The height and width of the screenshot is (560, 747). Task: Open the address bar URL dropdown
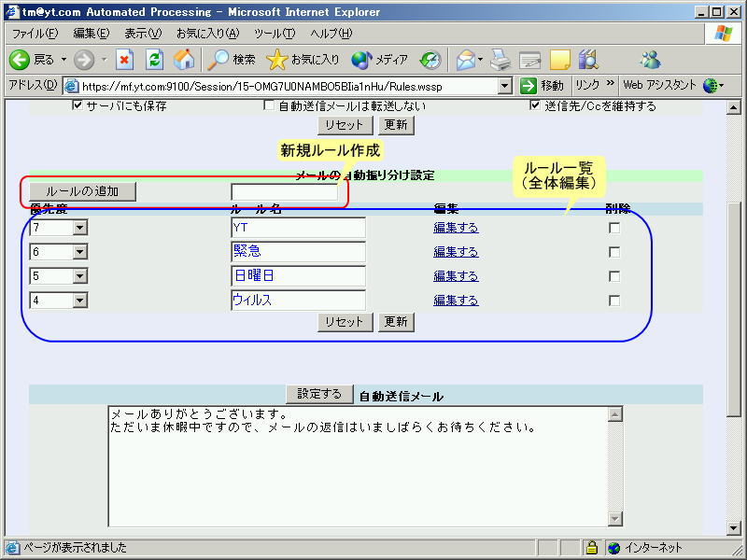coord(505,86)
